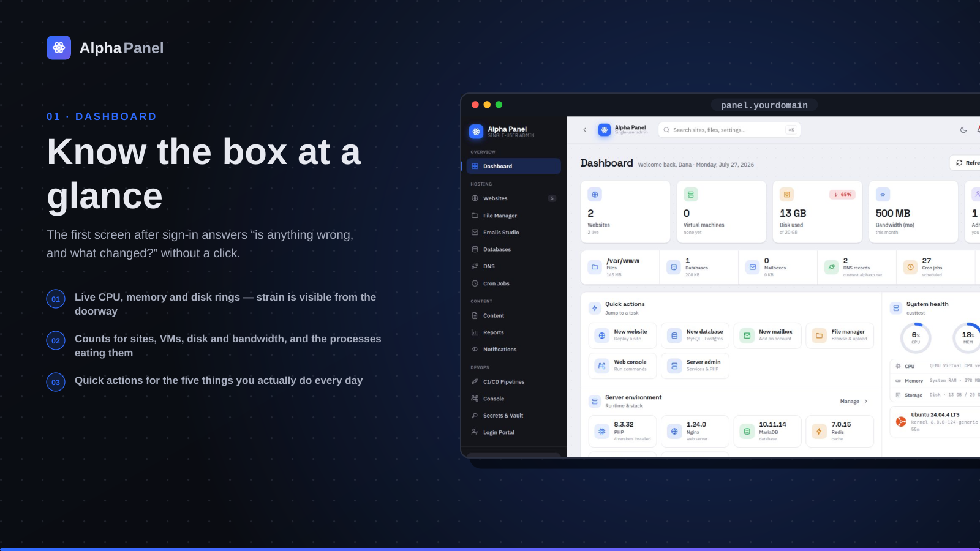This screenshot has height=551, width=980.
Task: Click the Login Portal user icon
Action: [x=475, y=432]
